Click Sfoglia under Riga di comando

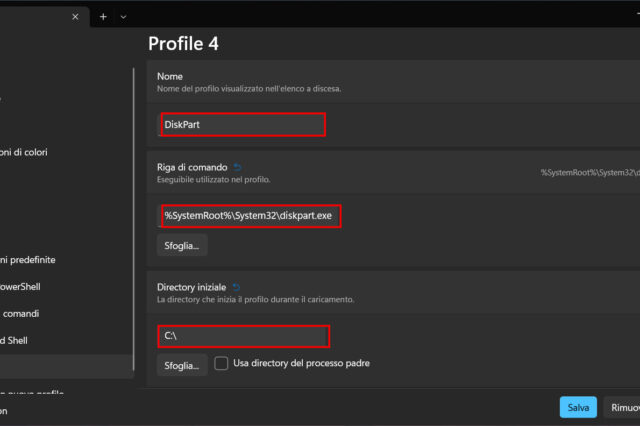pyautogui.click(x=182, y=244)
